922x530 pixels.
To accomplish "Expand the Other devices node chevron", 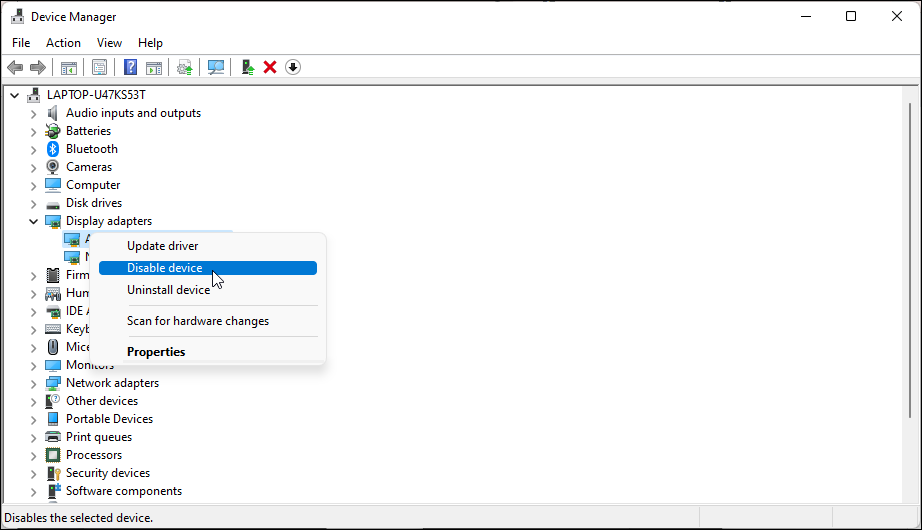I will (x=34, y=402).
